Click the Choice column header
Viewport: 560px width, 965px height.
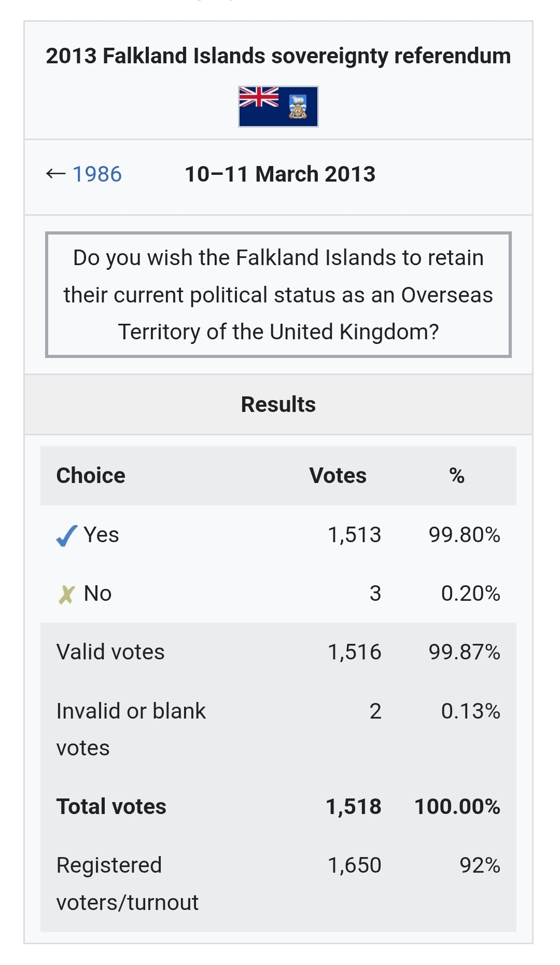91,476
